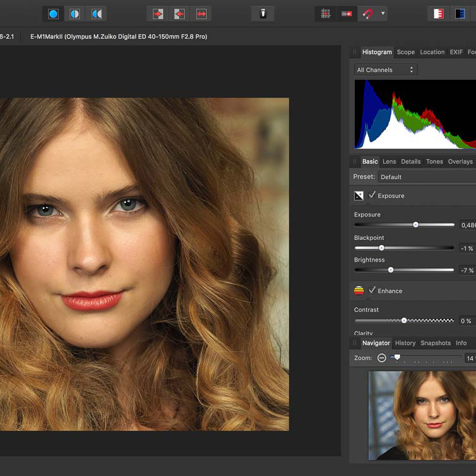Expand the snapping options arrow beside magnet
The image size is (476, 476).
tap(383, 13)
